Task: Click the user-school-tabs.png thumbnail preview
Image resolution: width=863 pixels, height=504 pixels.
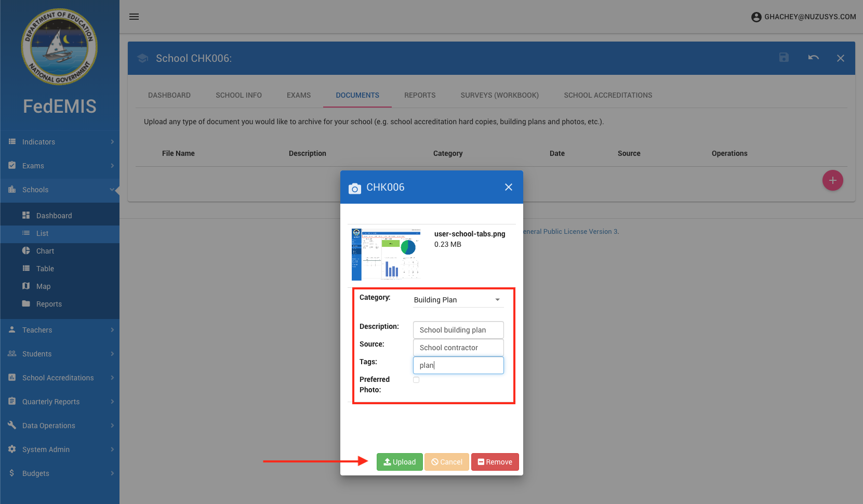Action: (386, 254)
